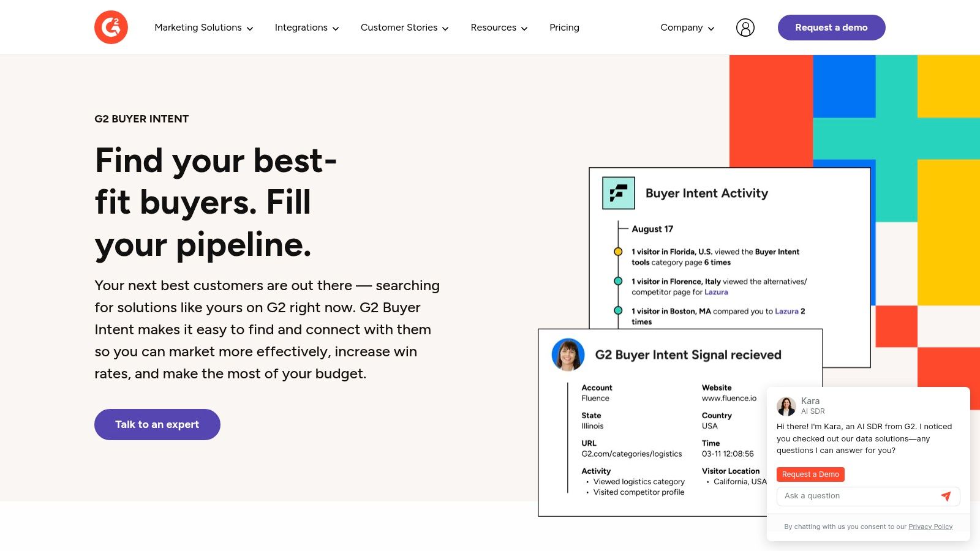This screenshot has width=980, height=551.
Task: Click the Talk to an expert button
Action: [157, 424]
